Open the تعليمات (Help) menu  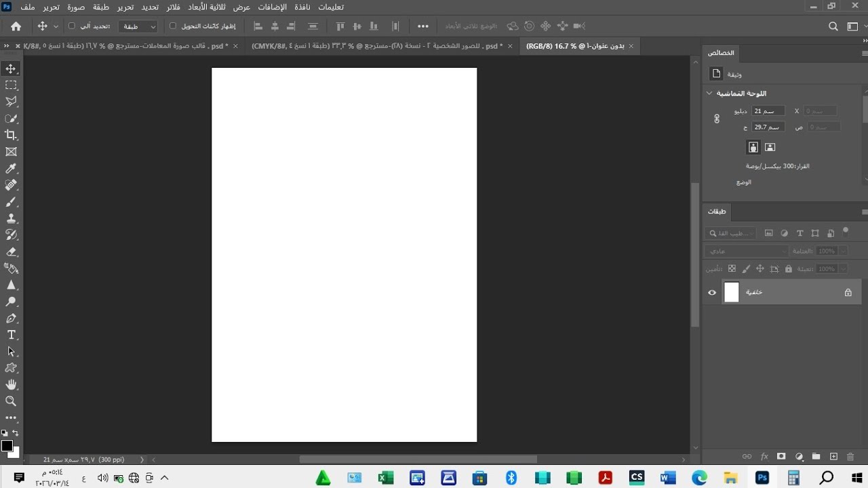pos(331,7)
